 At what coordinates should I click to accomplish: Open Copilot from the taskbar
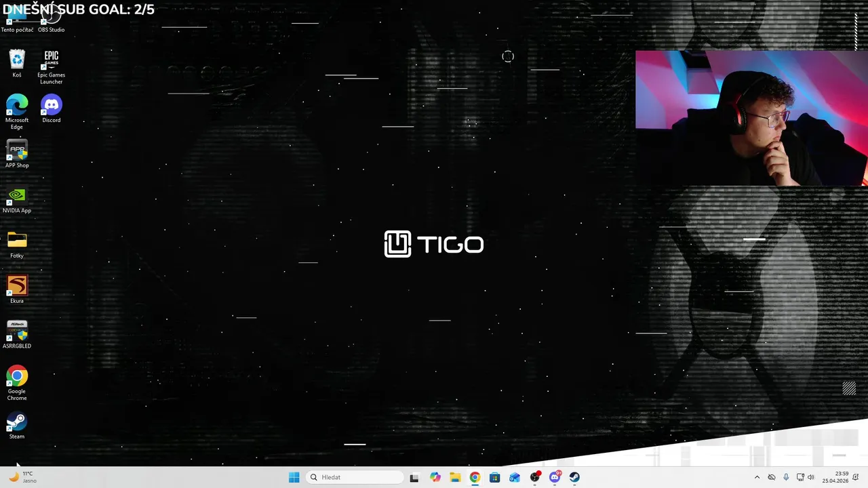click(435, 477)
